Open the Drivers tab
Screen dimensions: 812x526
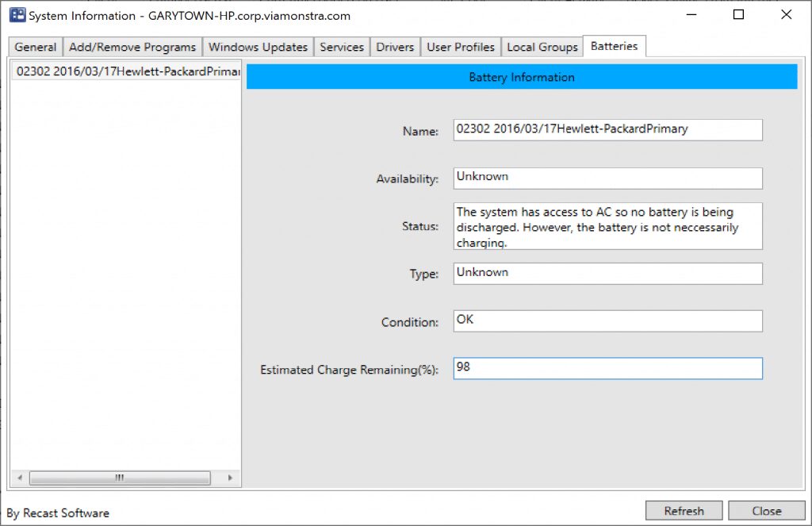click(395, 48)
